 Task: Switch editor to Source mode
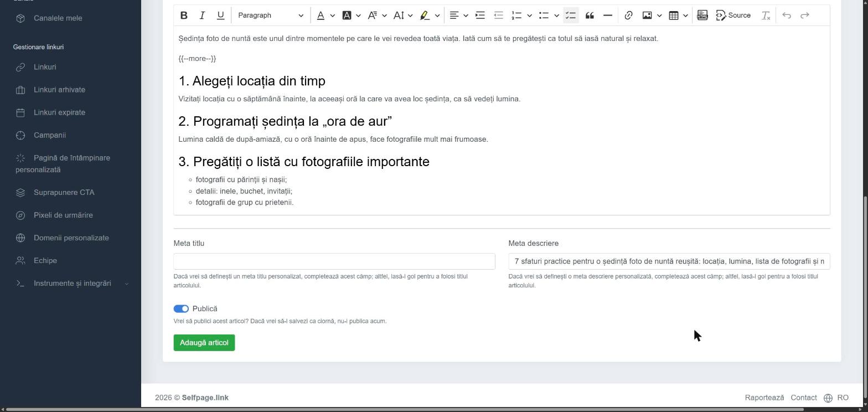[733, 16]
